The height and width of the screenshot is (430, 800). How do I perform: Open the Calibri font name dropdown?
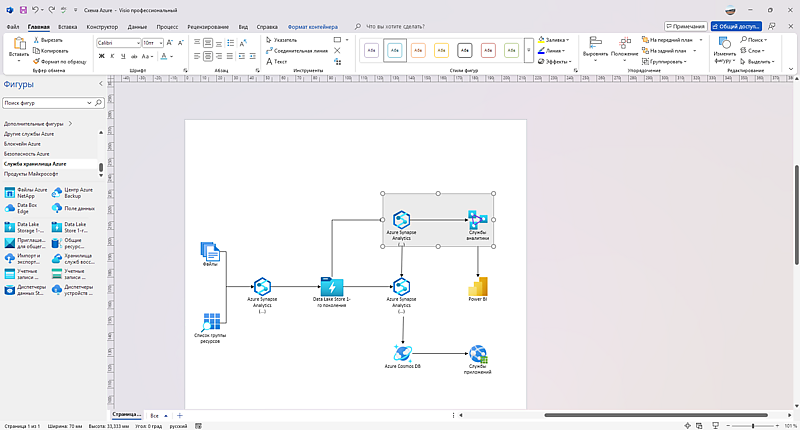pyautogui.click(x=138, y=43)
